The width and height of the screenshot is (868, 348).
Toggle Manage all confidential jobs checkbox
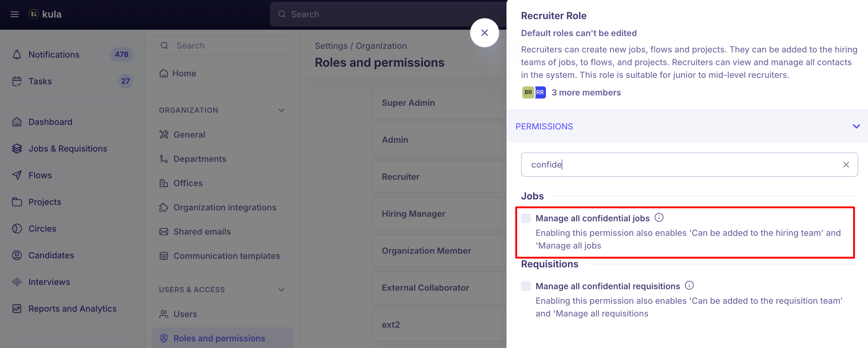526,218
